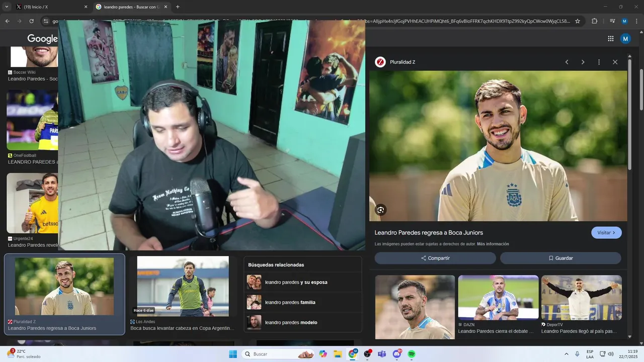
Task: Open the ESP LAA language switcher
Action: [x=590, y=354]
